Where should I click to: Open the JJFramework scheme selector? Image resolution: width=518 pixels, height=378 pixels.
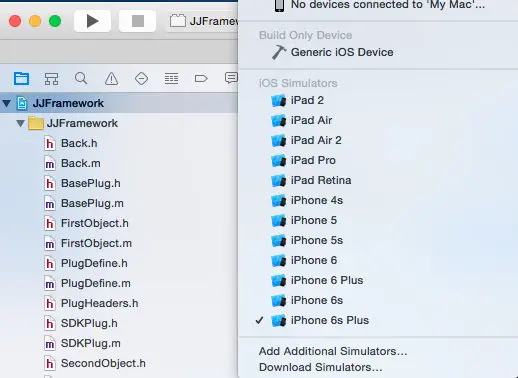point(203,21)
